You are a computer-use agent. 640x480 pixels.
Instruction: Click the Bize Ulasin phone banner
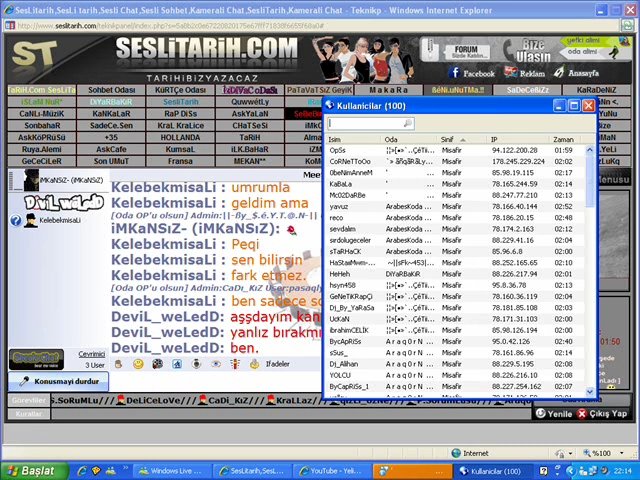point(528,51)
